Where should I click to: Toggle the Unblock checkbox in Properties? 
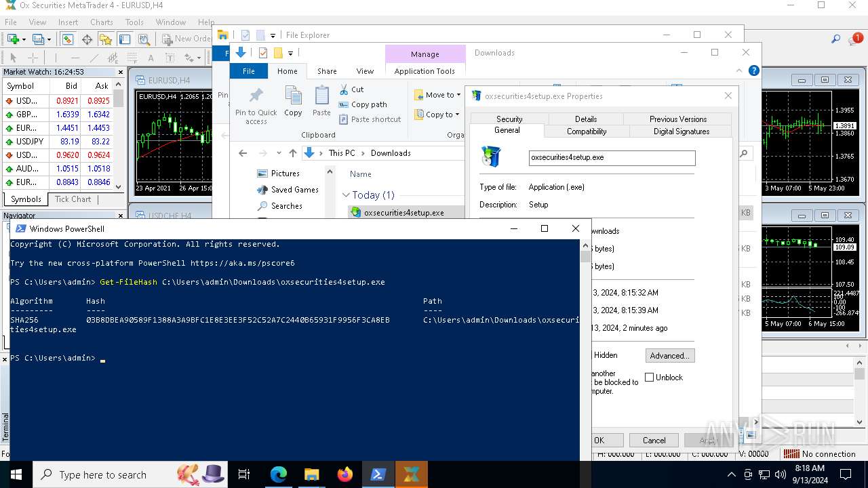(x=649, y=378)
